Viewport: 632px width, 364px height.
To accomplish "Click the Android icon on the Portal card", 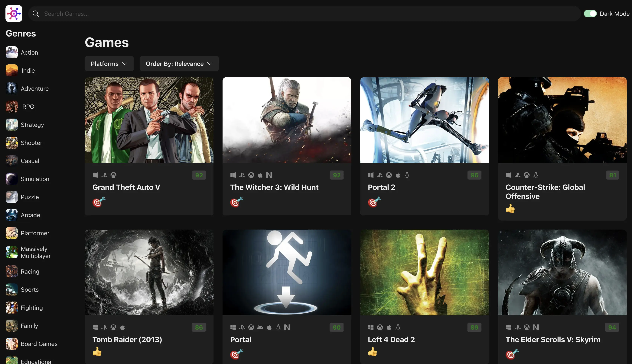I will point(260,327).
